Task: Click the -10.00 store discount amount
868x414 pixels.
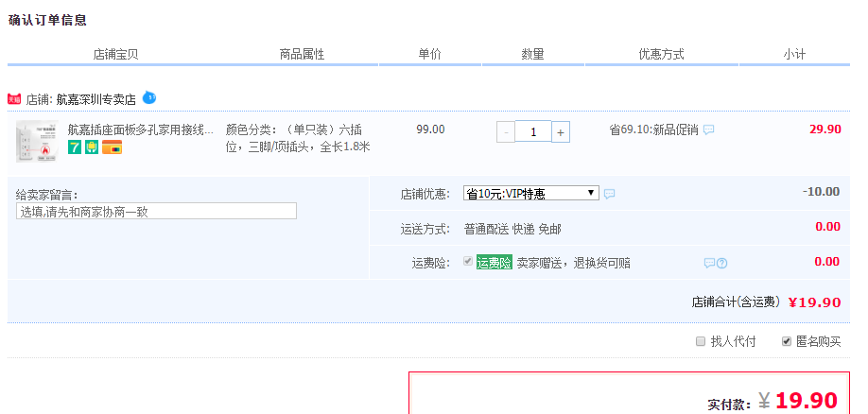Action: click(821, 192)
